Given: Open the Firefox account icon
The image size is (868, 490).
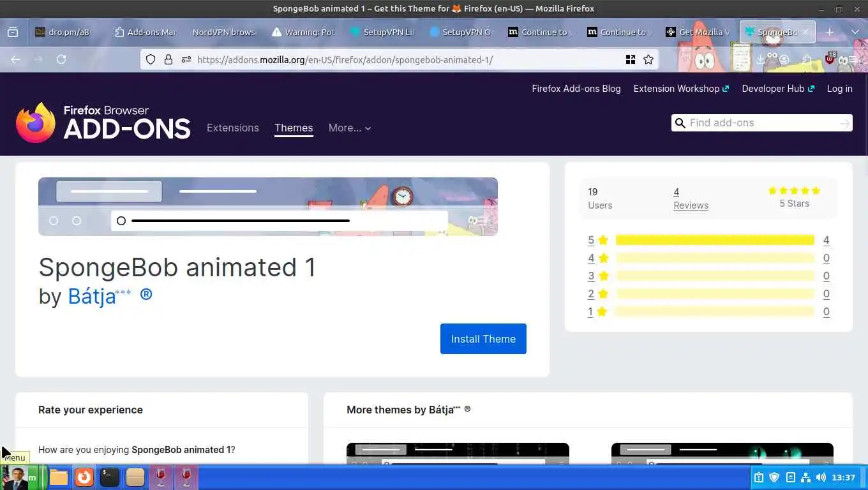Looking at the screenshot, I should pos(784,59).
